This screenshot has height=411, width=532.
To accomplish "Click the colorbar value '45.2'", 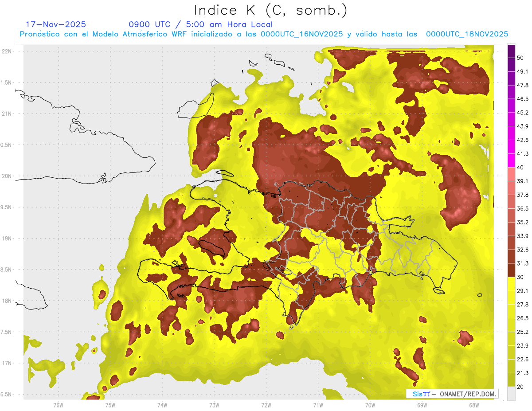I will [x=523, y=113].
